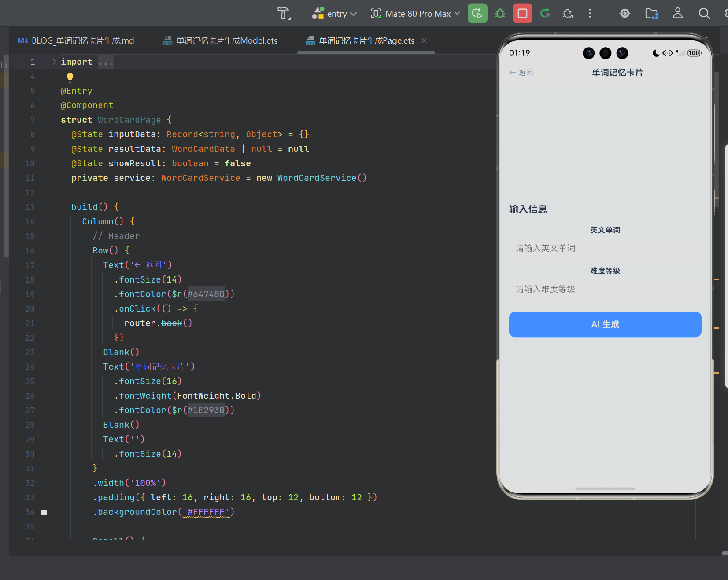This screenshot has width=728, height=580.
Task: Click the @Entry decorator text
Action: point(77,91)
